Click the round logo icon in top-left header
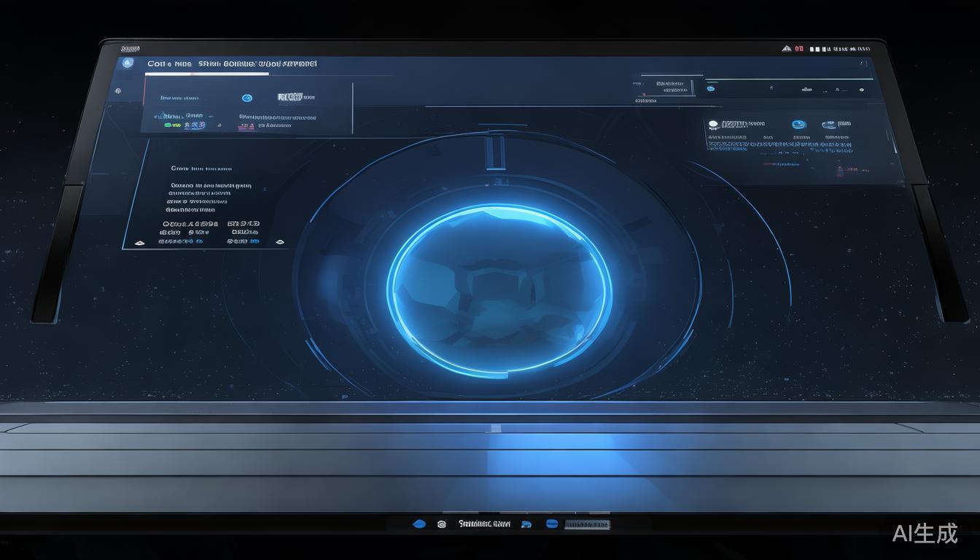 [129, 63]
